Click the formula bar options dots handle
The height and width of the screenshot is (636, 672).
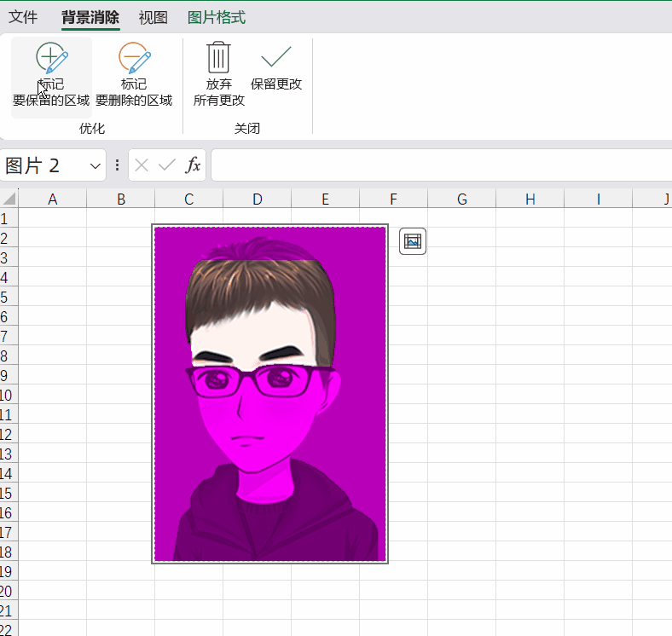click(x=117, y=165)
